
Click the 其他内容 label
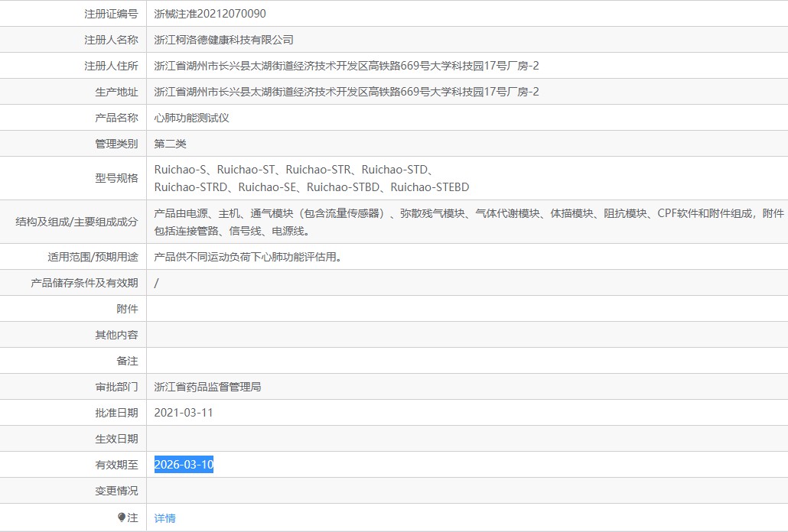[x=116, y=335]
